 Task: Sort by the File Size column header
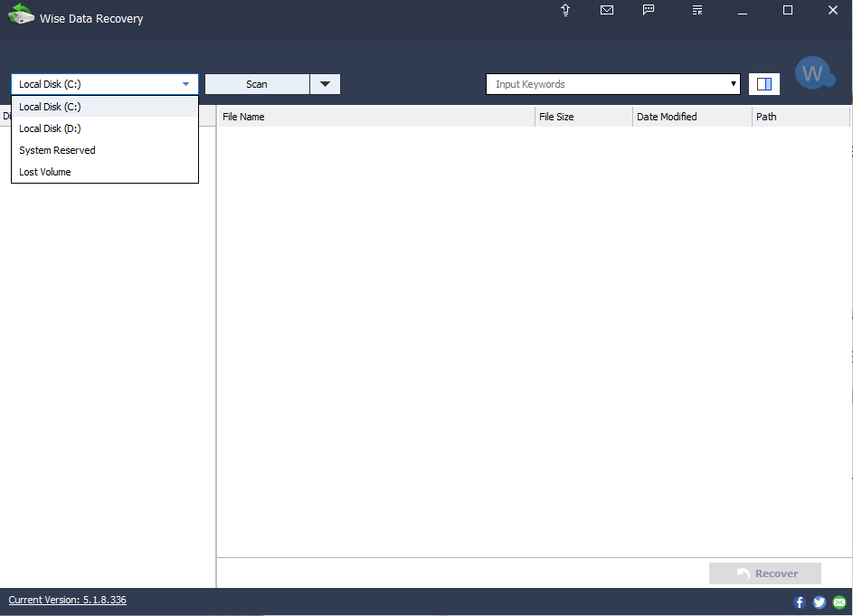click(x=583, y=117)
